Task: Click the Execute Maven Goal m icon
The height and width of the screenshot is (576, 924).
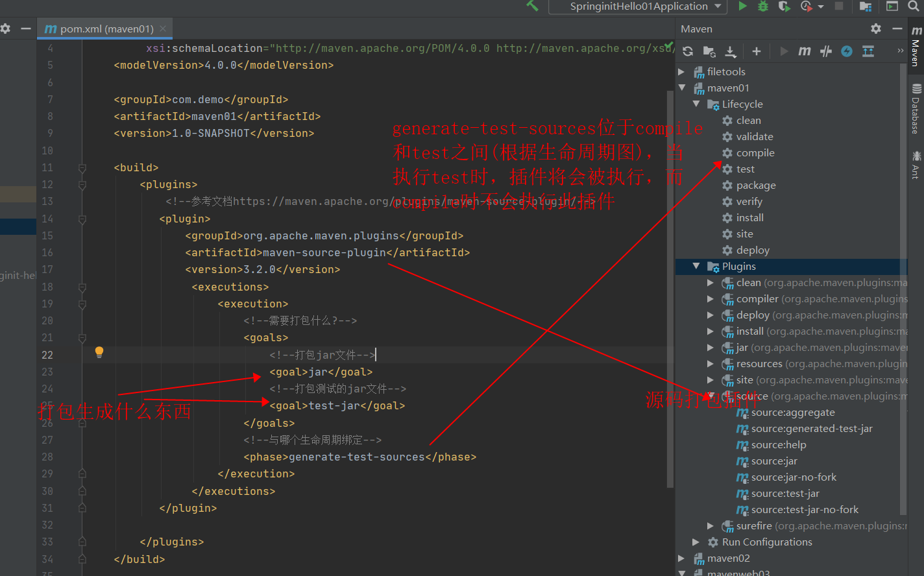Action: point(805,51)
